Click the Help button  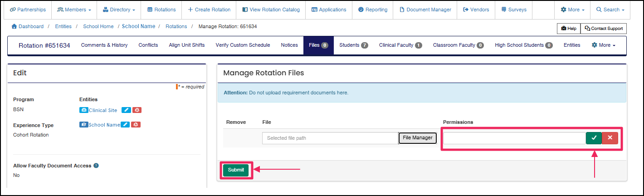point(569,29)
